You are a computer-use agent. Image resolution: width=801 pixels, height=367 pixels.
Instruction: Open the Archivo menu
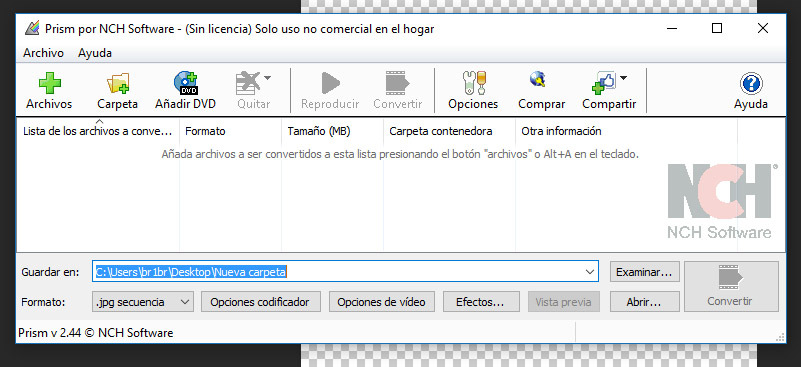click(x=43, y=53)
